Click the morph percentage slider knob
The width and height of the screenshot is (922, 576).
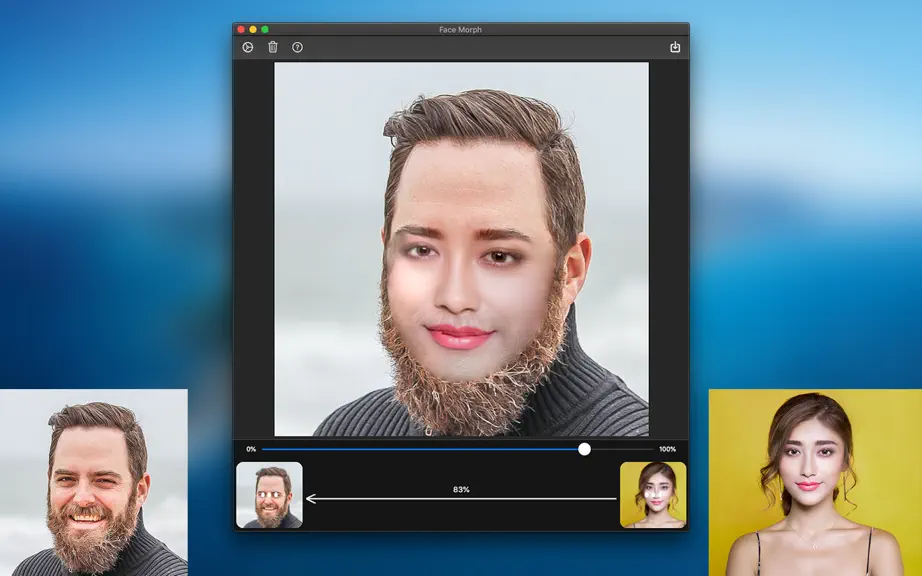click(584, 449)
